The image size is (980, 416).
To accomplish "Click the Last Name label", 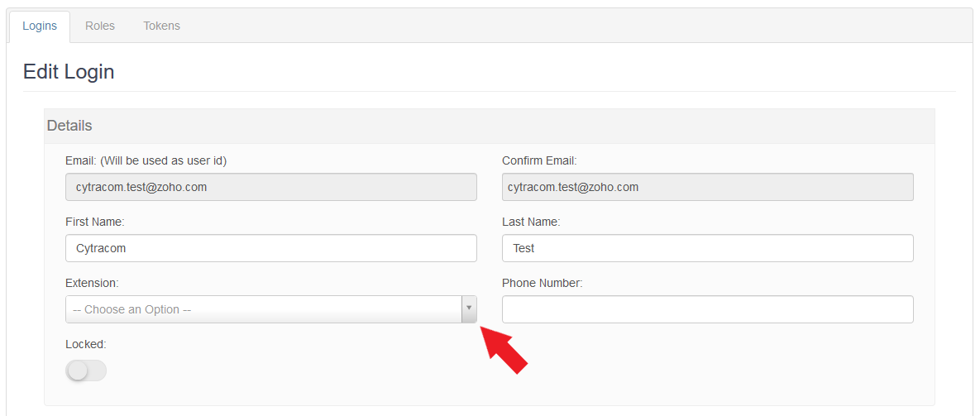I will 531,222.
